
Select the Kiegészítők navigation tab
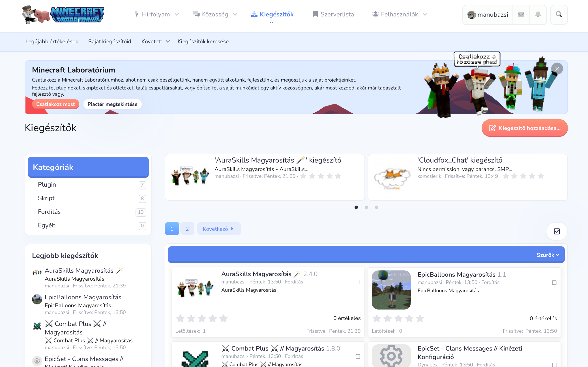click(272, 14)
